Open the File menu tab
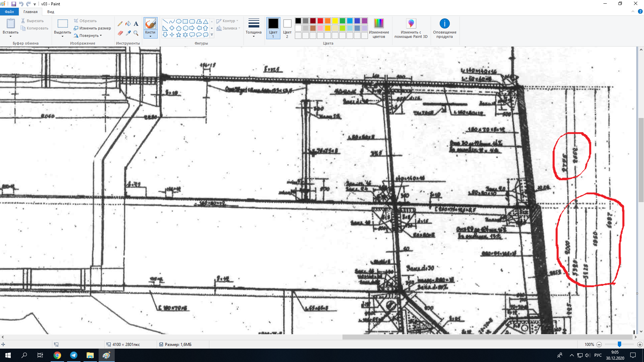 [x=9, y=12]
